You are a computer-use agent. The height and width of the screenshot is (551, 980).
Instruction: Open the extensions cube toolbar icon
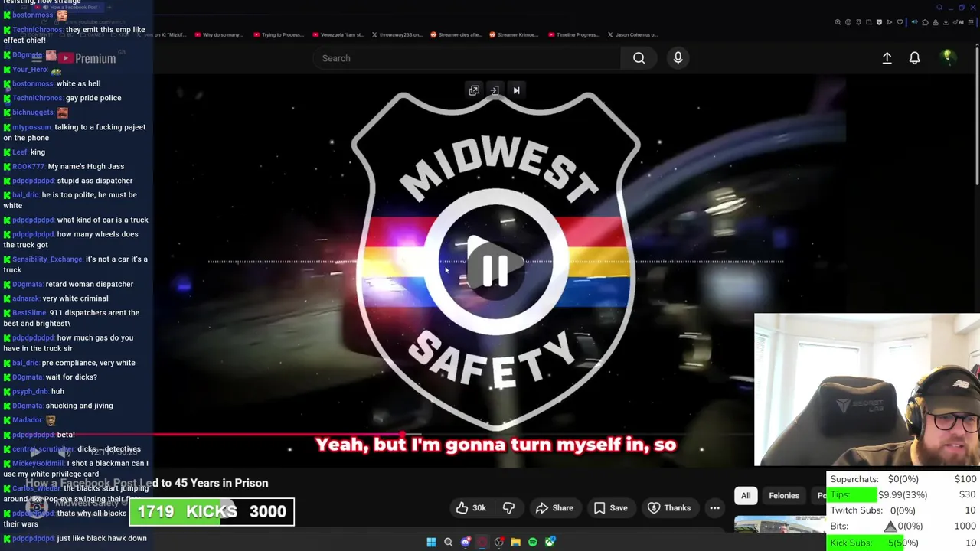(925, 22)
